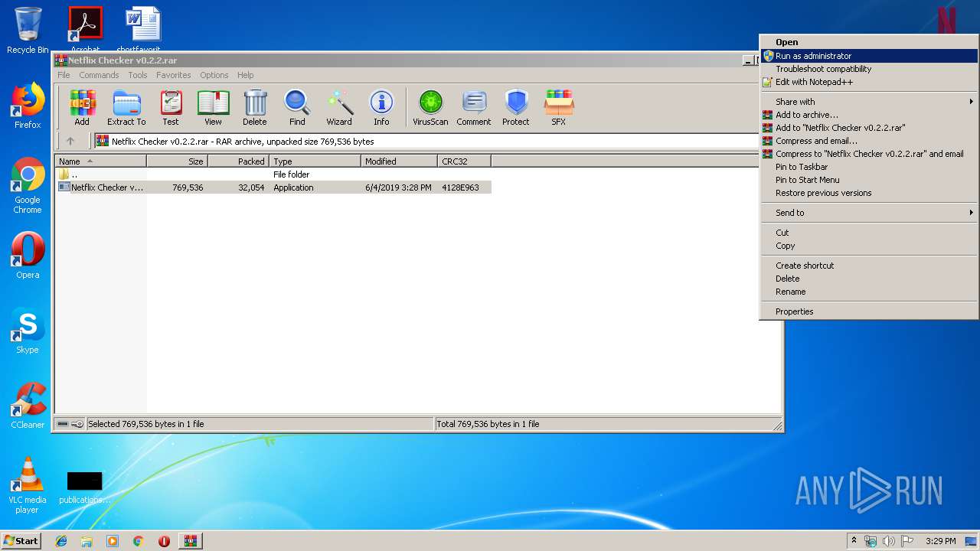Click the SFX toolbar icon
The image size is (980, 551).
tap(559, 108)
